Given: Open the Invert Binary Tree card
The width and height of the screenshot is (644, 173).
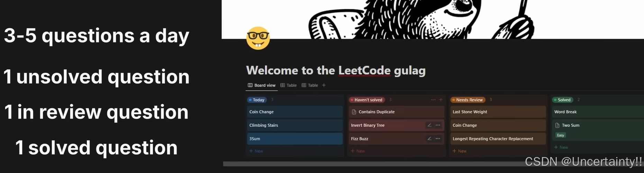Looking at the screenshot, I should click(397, 125).
